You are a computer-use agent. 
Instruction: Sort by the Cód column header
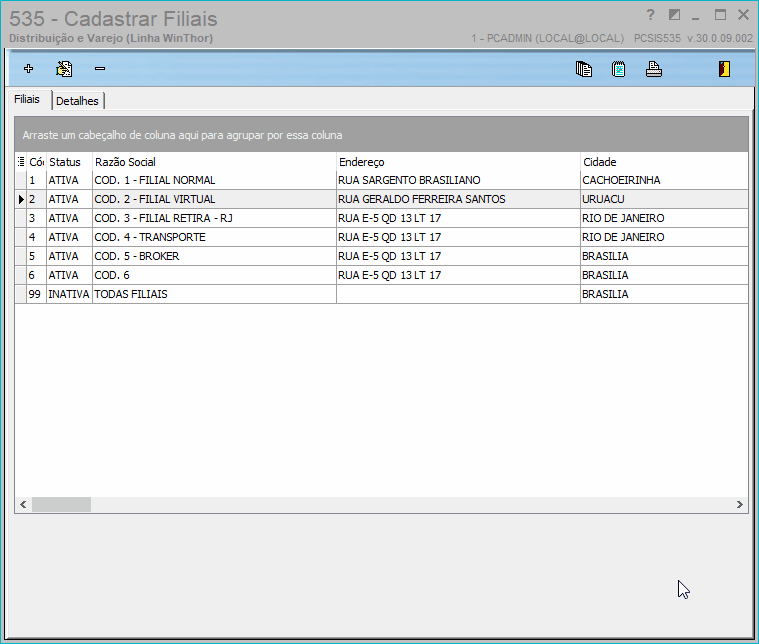click(x=36, y=162)
